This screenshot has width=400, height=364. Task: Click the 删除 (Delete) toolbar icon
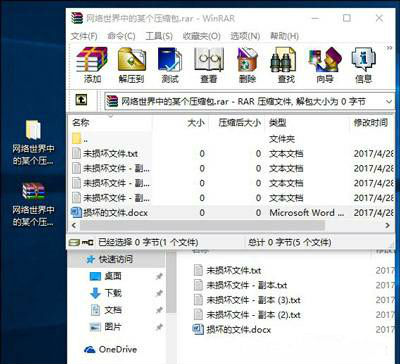click(247, 65)
